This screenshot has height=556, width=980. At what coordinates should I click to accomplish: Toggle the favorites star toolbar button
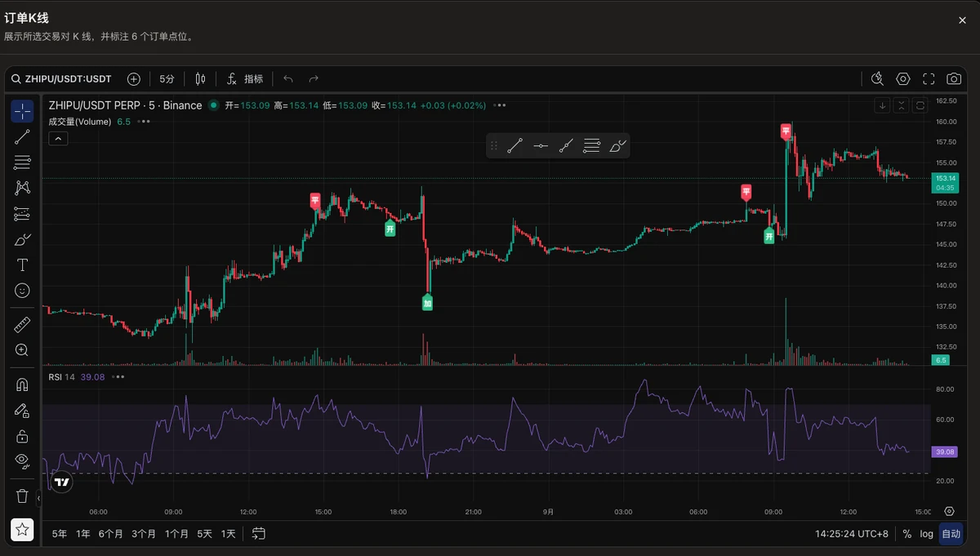(x=22, y=530)
